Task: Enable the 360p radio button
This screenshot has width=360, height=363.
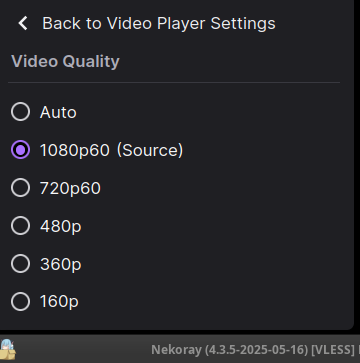Action: [x=20, y=264]
